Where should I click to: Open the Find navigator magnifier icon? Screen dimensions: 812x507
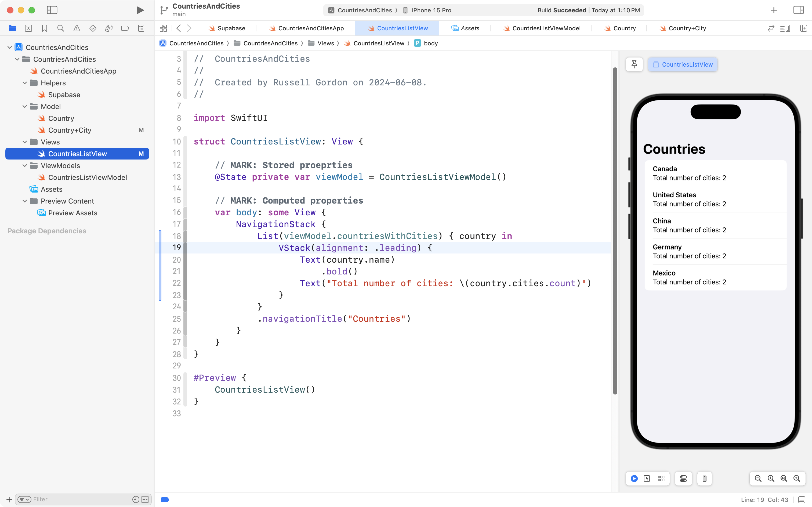point(60,28)
